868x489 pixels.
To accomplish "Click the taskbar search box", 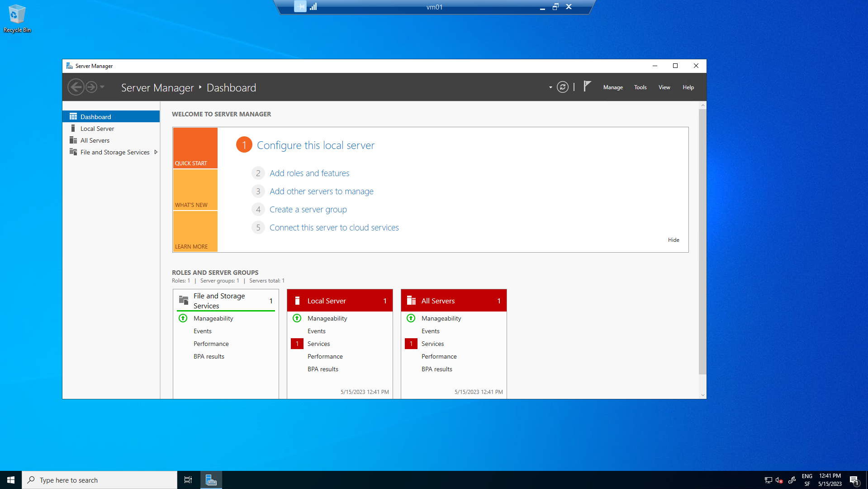I will point(100,480).
